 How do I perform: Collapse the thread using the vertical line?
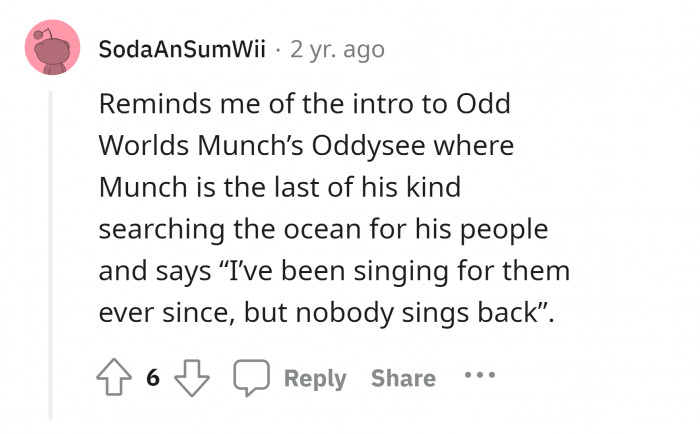pyautogui.click(x=50, y=250)
